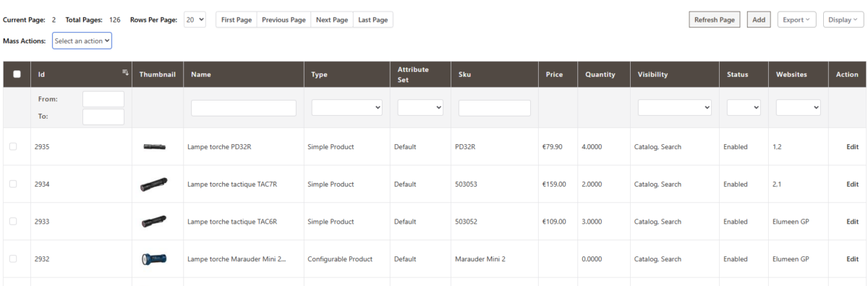This screenshot has width=868, height=286.
Task: Toggle the select-all checkbox in table header
Action: 17,75
